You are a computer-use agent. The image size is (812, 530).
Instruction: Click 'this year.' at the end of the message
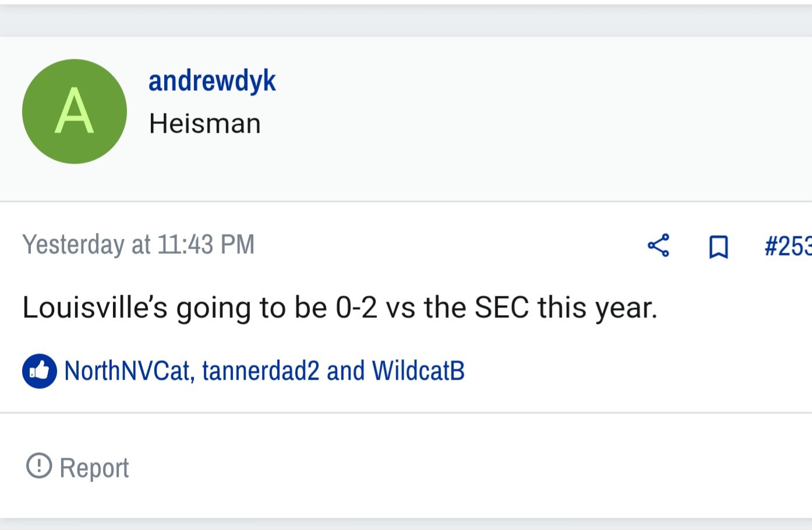point(598,309)
